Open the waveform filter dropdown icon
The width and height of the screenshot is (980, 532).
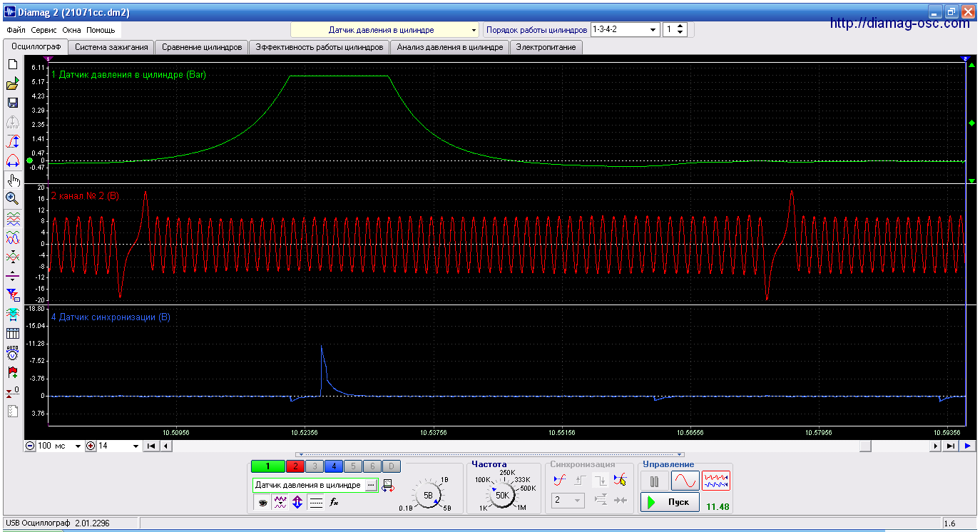(280, 502)
